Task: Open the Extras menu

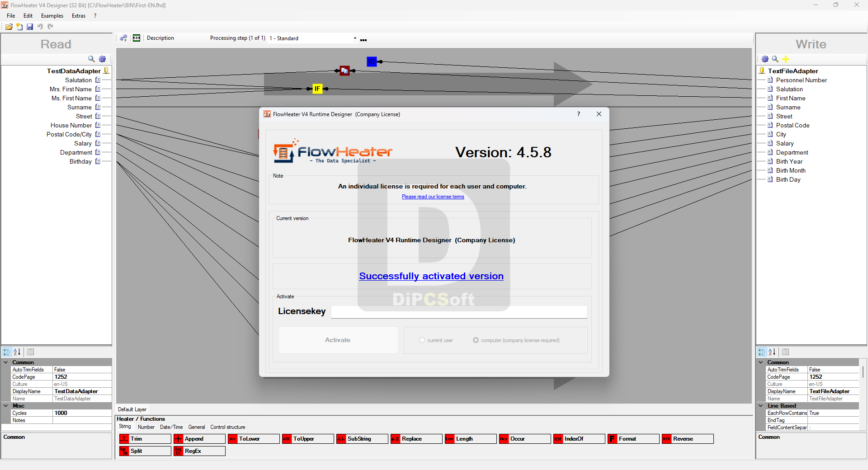Action: [79, 16]
